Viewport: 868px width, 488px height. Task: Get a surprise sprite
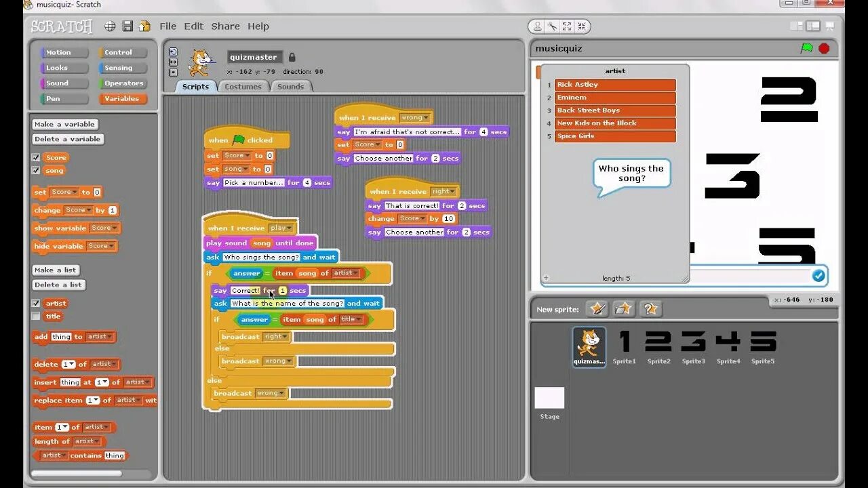coord(650,309)
